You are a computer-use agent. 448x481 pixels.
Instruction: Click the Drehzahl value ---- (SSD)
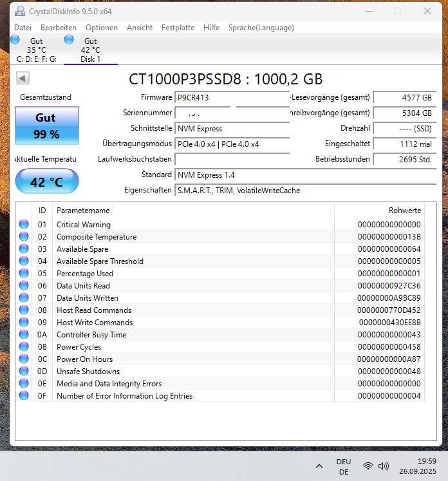[404, 129]
